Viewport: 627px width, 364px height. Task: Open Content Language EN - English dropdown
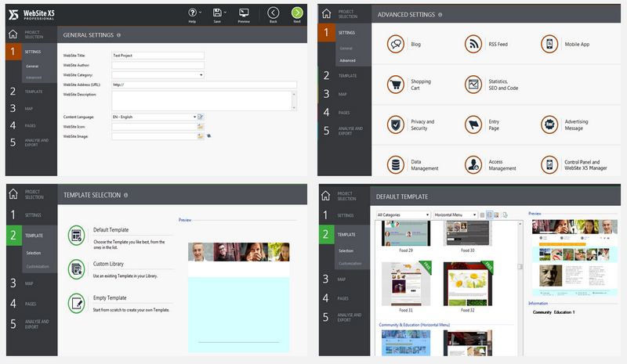tap(154, 117)
